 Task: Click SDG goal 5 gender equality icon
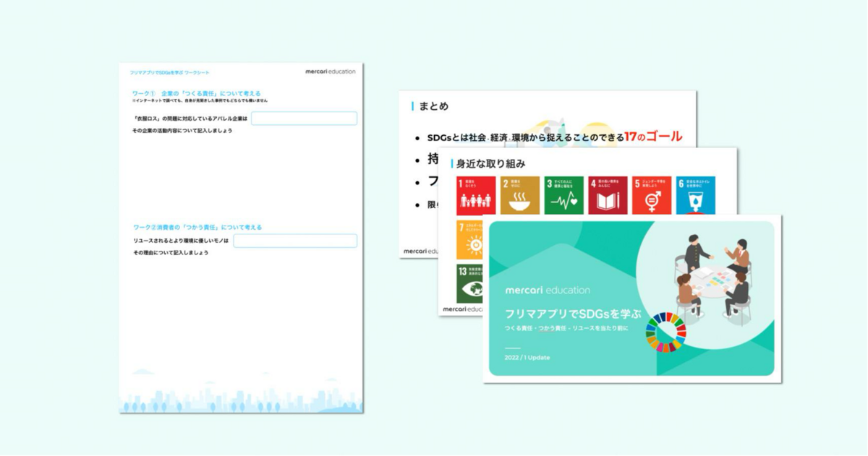[652, 195]
